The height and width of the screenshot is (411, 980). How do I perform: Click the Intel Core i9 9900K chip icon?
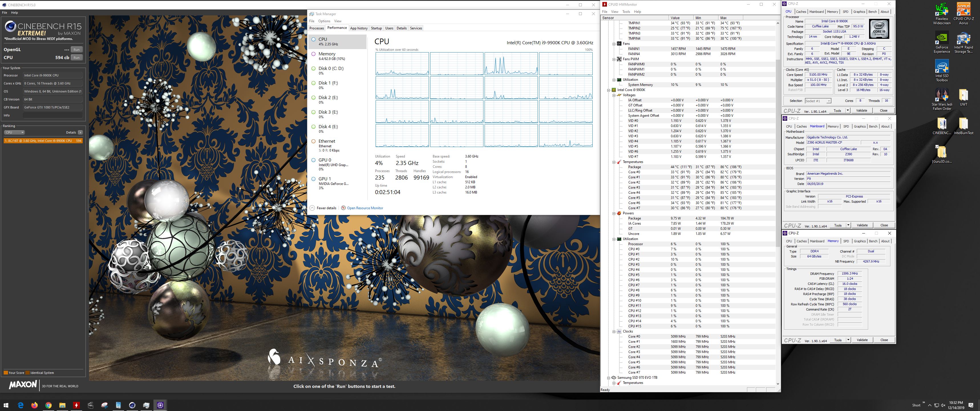[x=614, y=90]
